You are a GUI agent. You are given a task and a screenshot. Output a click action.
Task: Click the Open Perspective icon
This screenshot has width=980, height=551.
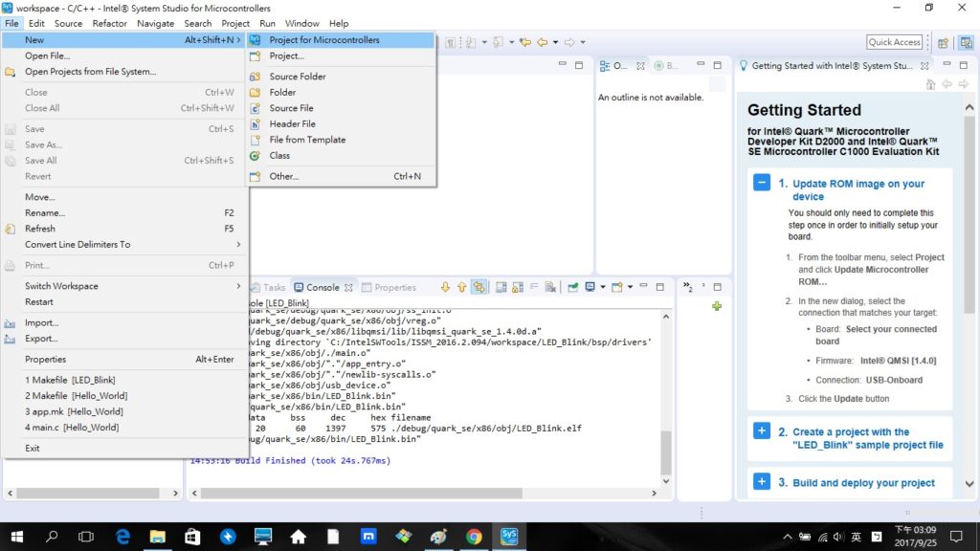943,42
